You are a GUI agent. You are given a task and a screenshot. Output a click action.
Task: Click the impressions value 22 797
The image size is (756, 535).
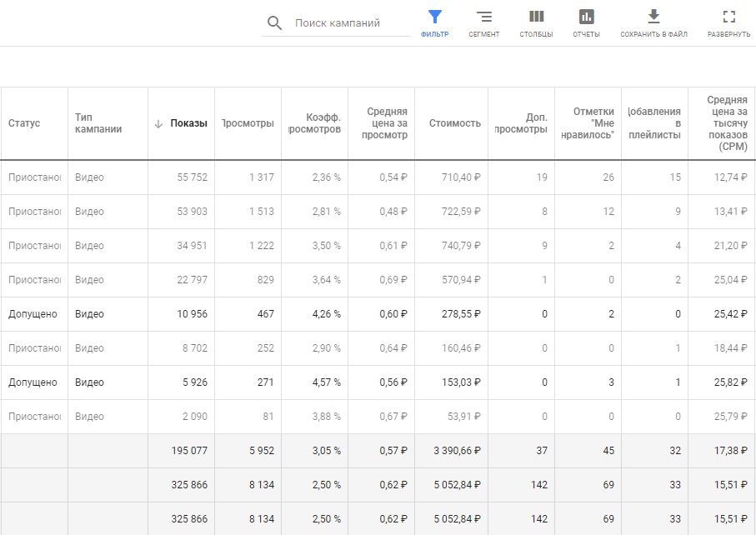click(x=192, y=280)
